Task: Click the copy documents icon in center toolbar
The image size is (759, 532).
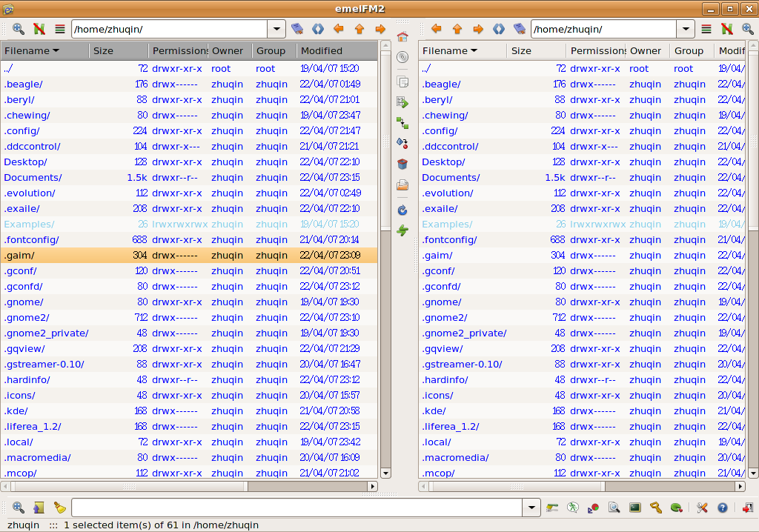Action: click(402, 82)
